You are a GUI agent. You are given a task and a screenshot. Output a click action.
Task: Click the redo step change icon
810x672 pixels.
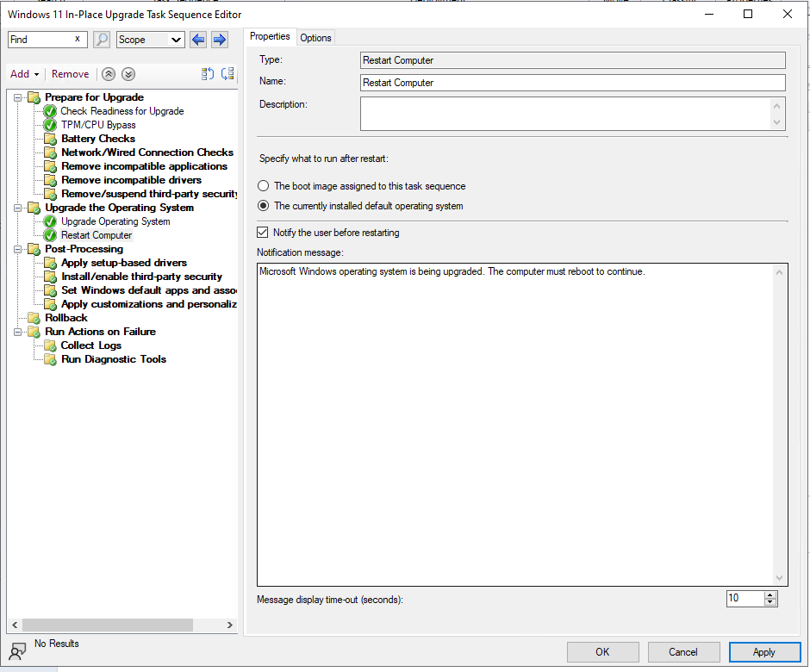pyautogui.click(x=227, y=74)
